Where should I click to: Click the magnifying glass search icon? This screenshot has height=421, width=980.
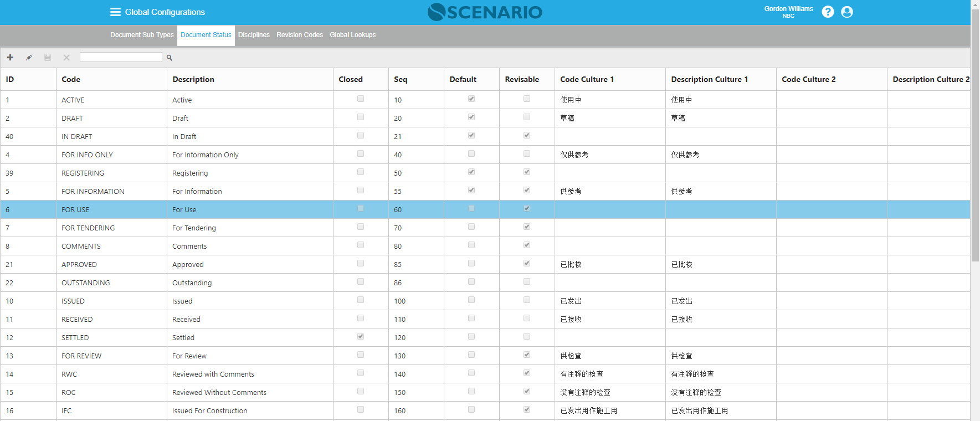[x=170, y=58]
